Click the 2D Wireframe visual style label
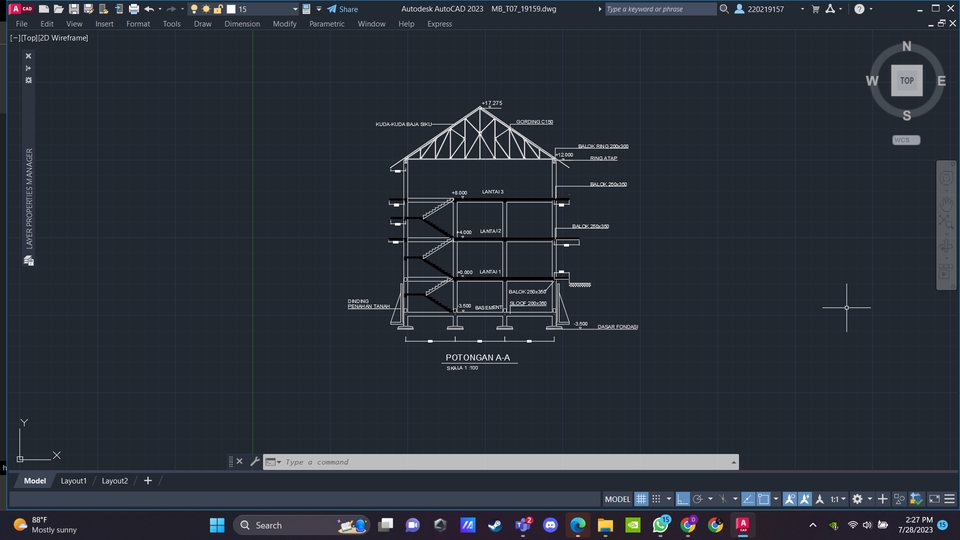This screenshot has height=540, width=960. coord(63,38)
